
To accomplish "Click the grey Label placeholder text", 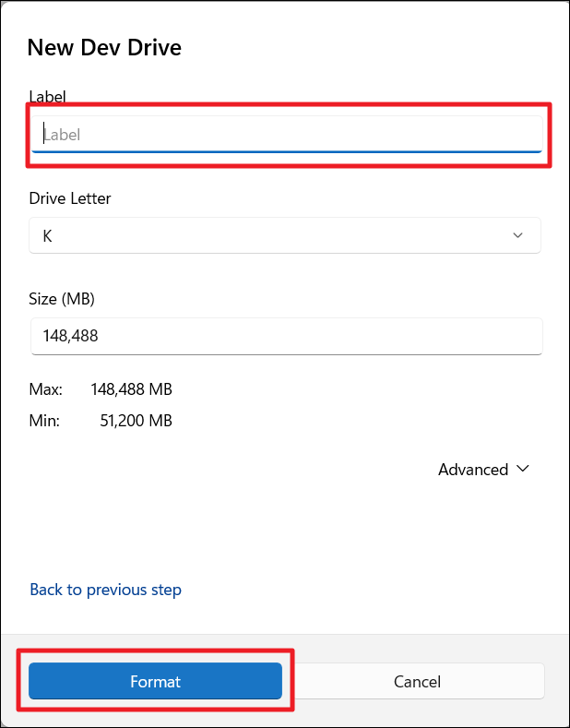I will click(63, 135).
